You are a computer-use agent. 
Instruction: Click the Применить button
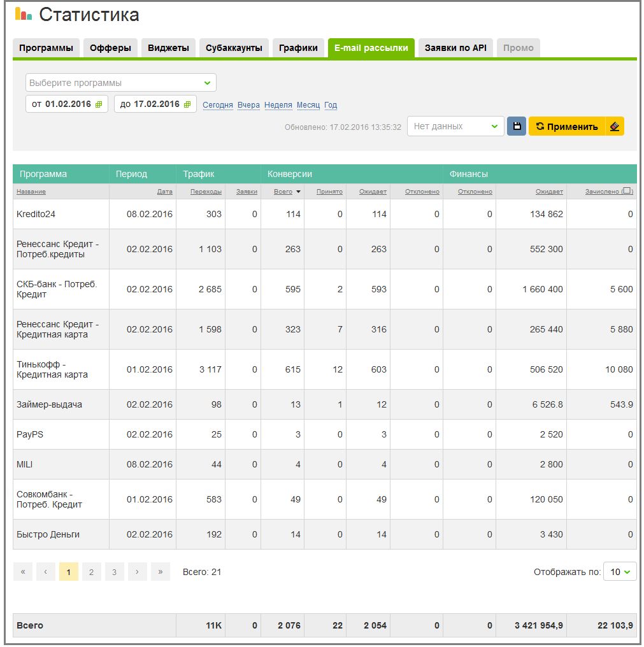coord(567,126)
